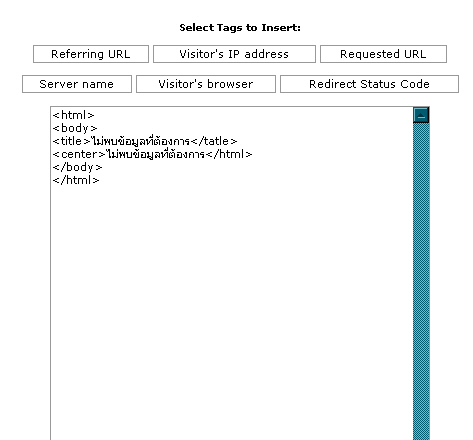Click the Select Tags to Insert heading
The height and width of the screenshot is (440, 473).
click(240, 28)
